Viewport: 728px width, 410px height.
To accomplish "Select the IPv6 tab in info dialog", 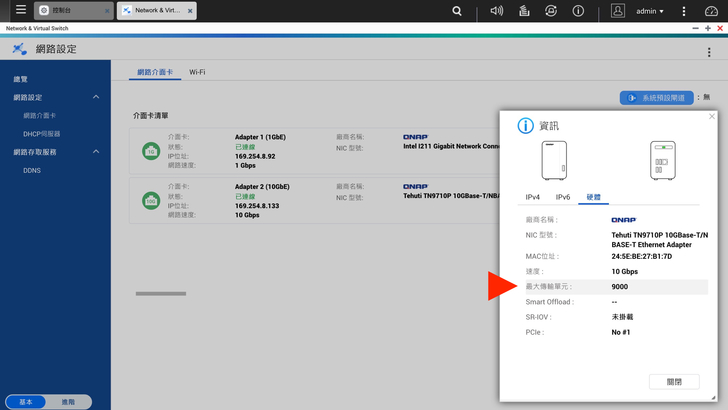I will (563, 197).
